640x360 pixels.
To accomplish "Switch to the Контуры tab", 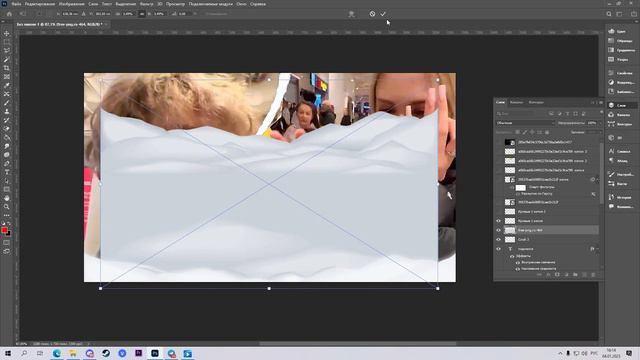I will pyautogui.click(x=536, y=102).
